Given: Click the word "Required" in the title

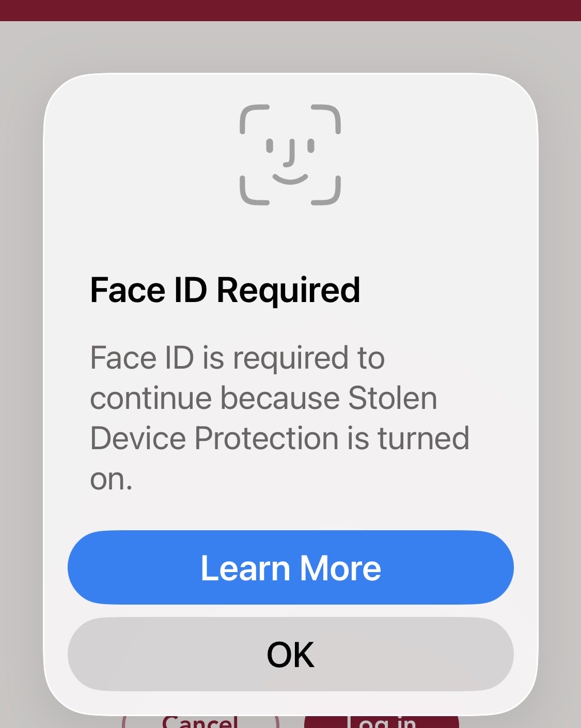Looking at the screenshot, I should pyautogui.click(x=288, y=290).
